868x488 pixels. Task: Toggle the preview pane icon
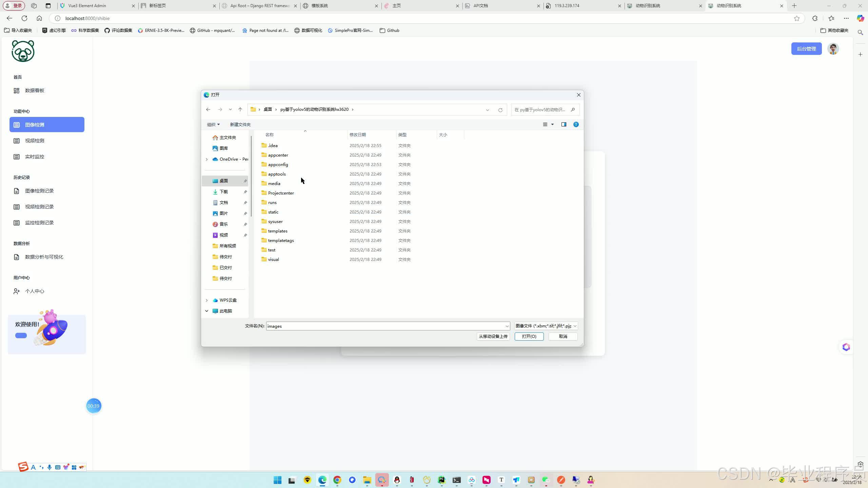564,124
